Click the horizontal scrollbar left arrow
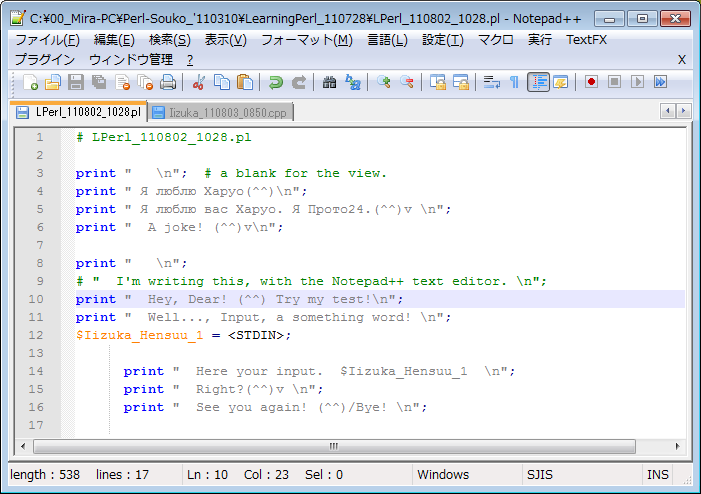The width and height of the screenshot is (701, 494). coord(23,446)
